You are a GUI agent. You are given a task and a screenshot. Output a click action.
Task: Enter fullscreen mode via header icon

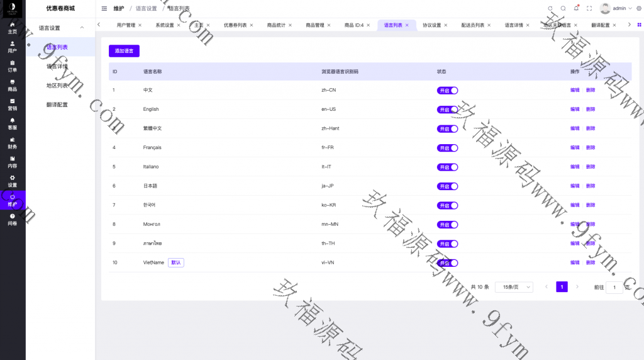pyautogui.click(x=589, y=8)
